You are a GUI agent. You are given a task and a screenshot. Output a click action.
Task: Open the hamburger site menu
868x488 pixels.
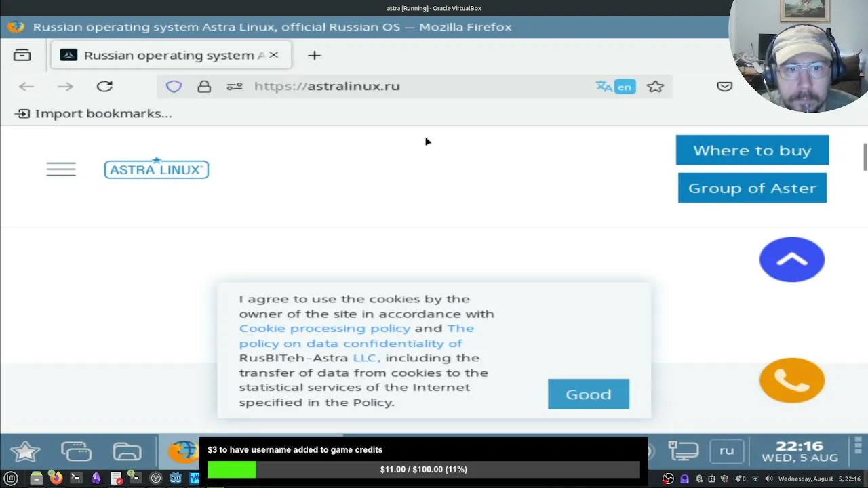click(61, 169)
